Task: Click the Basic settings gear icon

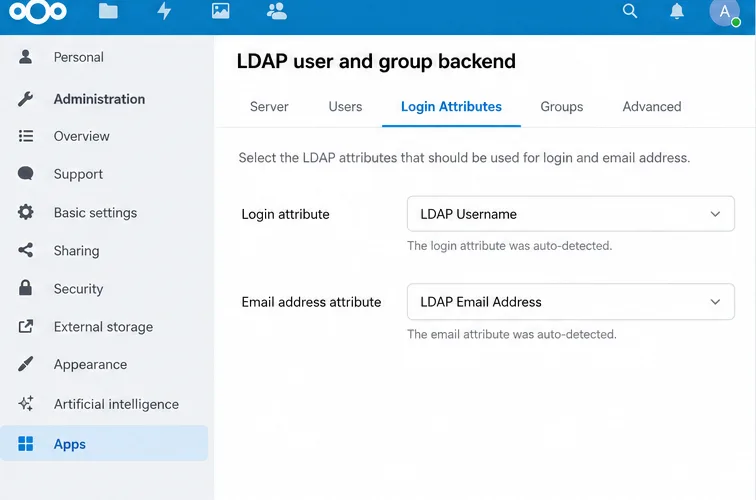Action: coord(26,212)
